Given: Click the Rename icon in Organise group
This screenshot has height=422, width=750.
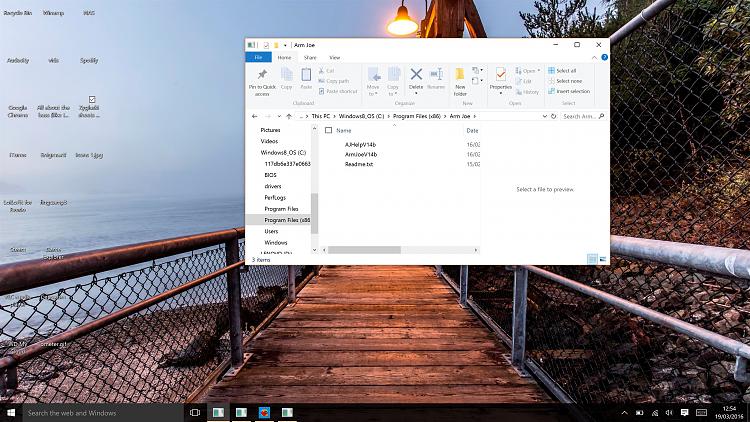Looking at the screenshot, I should tap(436, 74).
